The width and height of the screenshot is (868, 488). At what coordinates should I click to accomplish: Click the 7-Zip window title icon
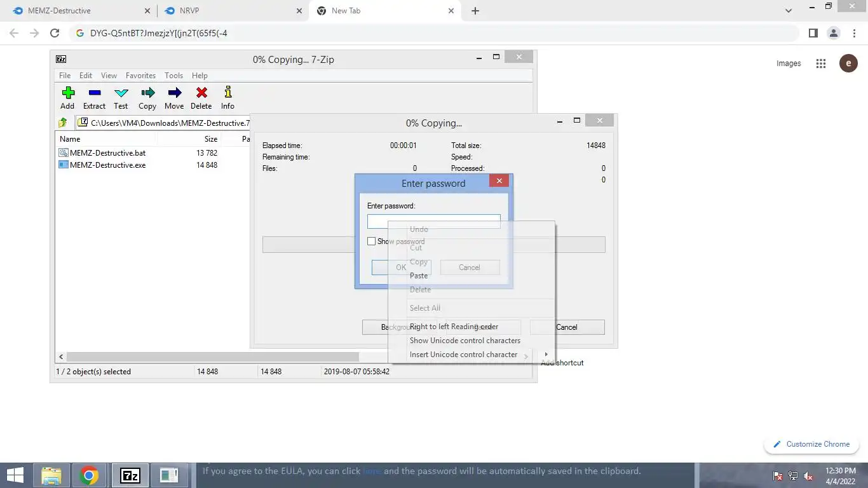tap(61, 59)
